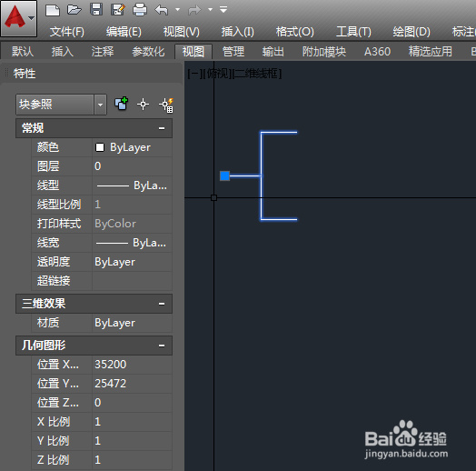Click the blue grip on the selected block

click(224, 175)
